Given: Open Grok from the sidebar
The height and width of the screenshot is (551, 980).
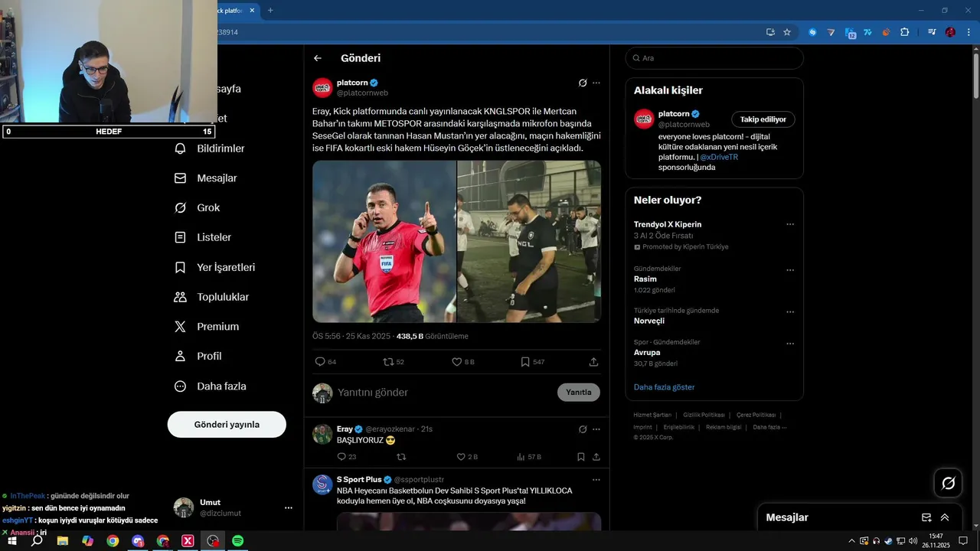Looking at the screenshot, I should (x=197, y=207).
